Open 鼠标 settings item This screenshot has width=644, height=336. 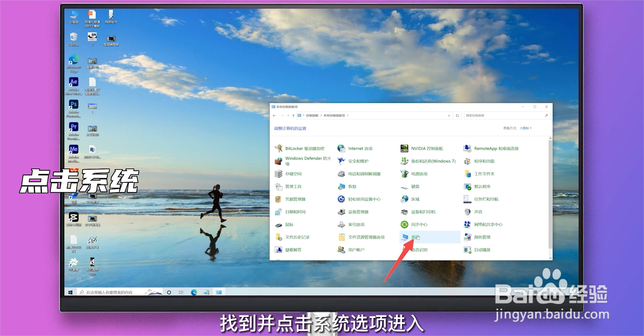284,225
